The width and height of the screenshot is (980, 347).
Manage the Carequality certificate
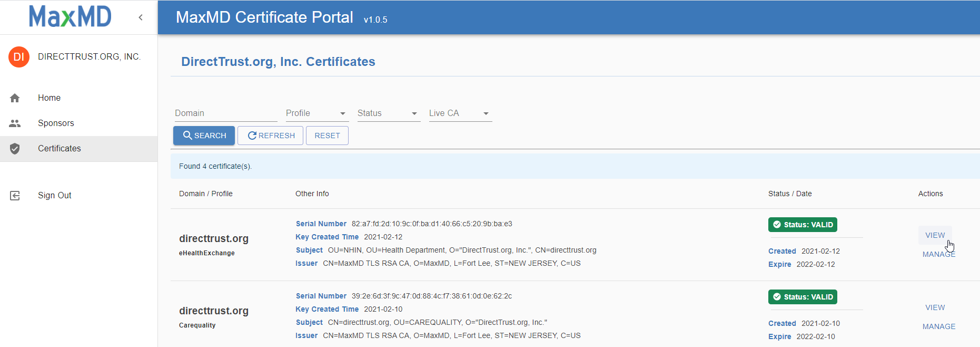(938, 326)
